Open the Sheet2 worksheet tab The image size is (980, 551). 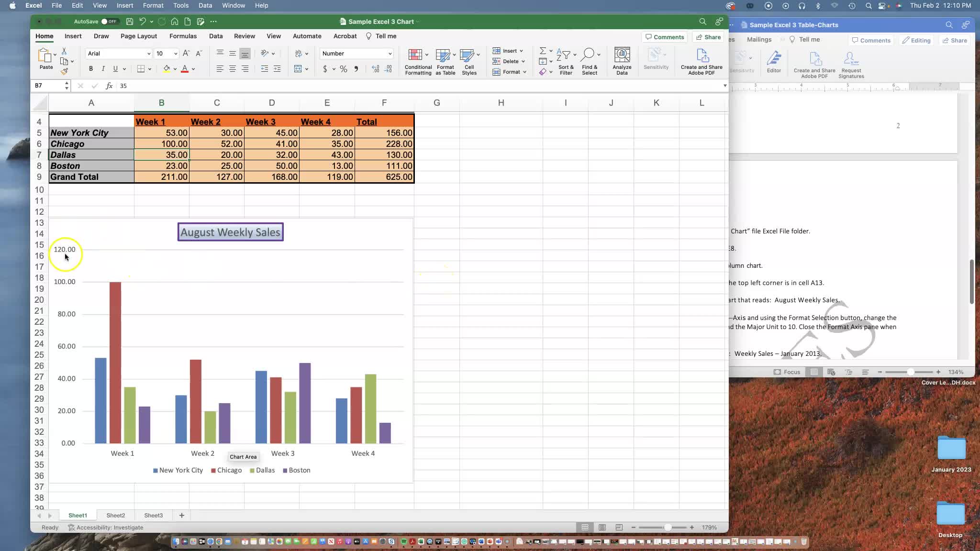point(115,515)
